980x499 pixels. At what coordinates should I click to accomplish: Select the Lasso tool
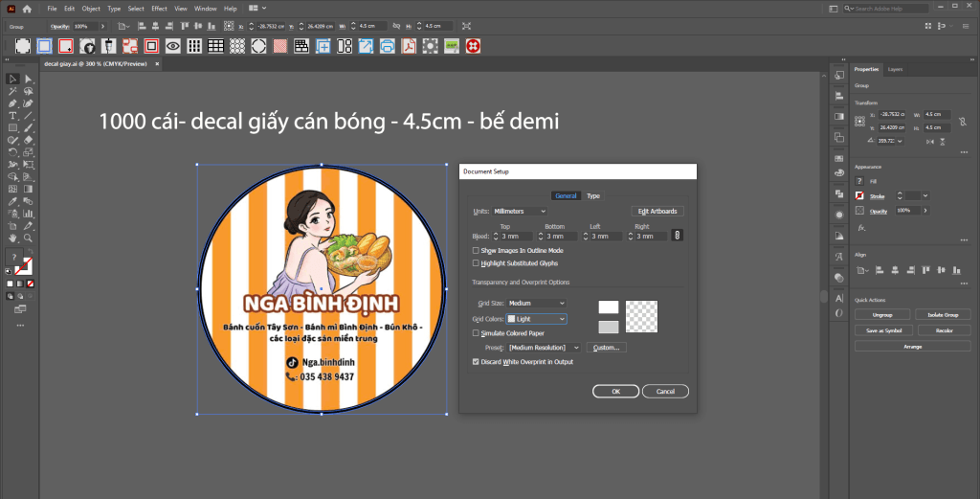(x=28, y=91)
